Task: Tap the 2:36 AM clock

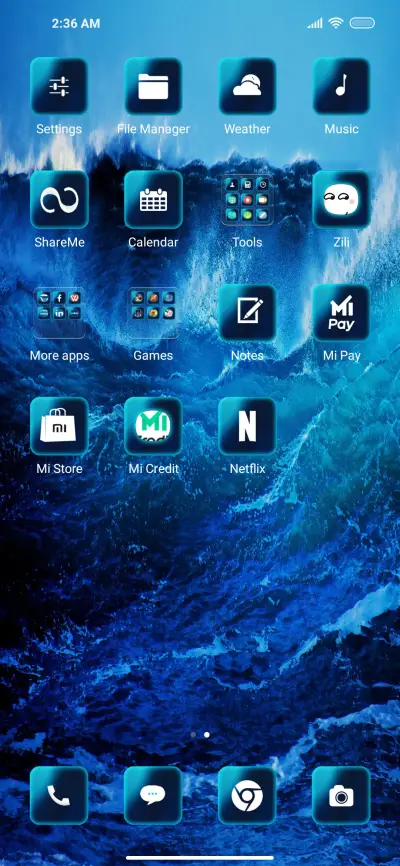Action: [76, 23]
